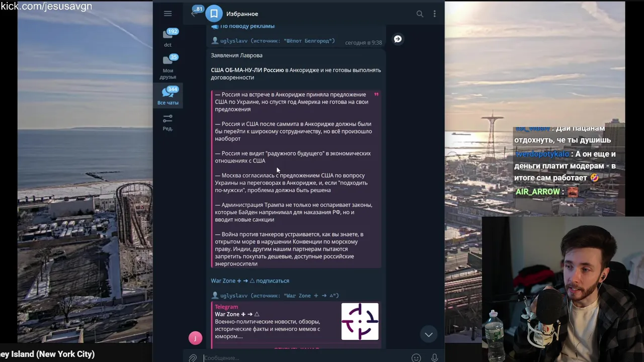The image size is (644, 362).
Task: Click the сегодня в 9:38 timestamp
Action: (363, 43)
